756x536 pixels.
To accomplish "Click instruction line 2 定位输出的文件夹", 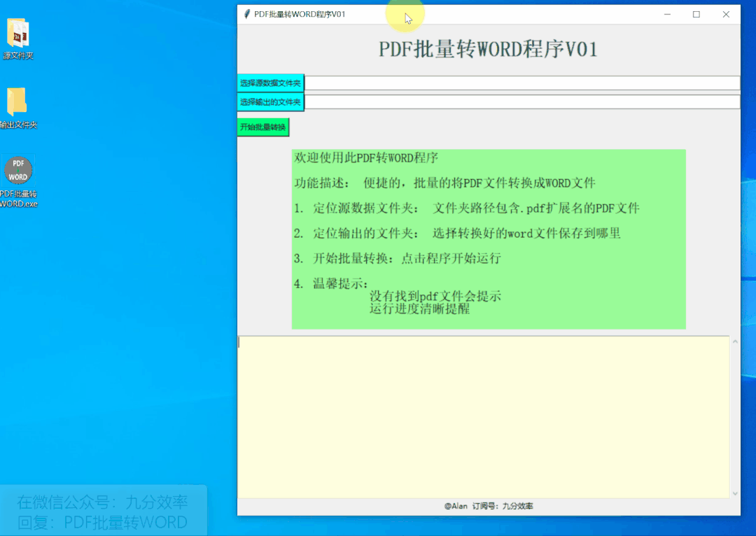I will 457,233.
